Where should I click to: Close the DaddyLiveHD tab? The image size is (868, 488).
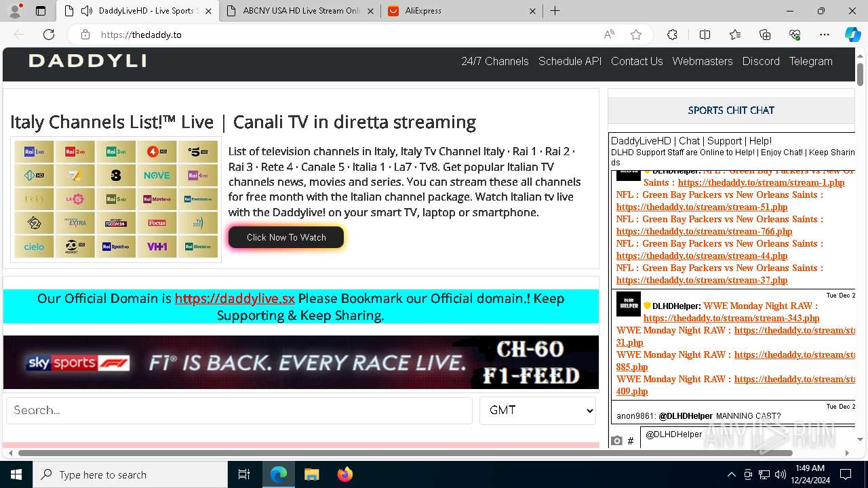coord(208,11)
